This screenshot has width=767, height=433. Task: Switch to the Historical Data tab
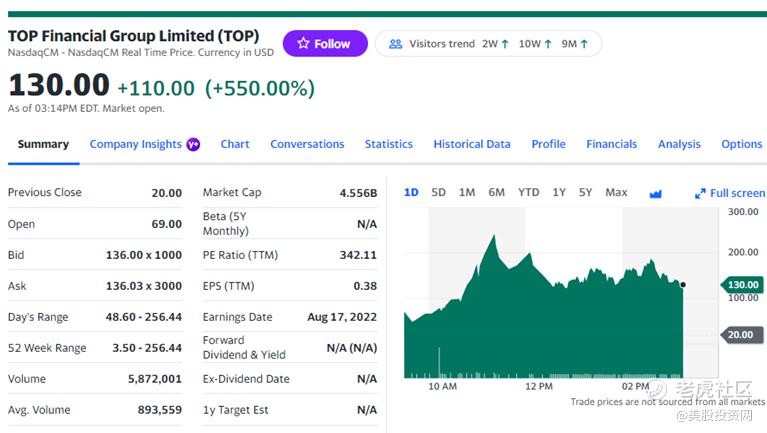[472, 144]
